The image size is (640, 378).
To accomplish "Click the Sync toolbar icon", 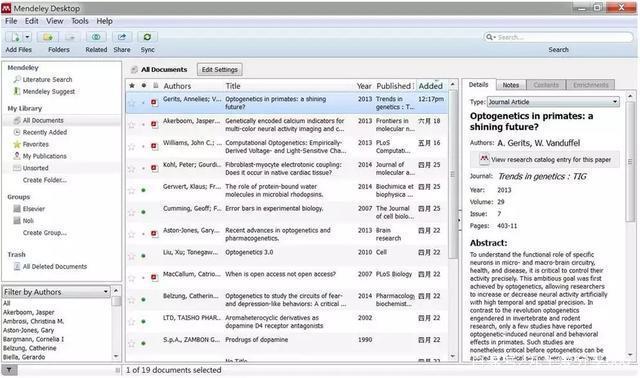I will (147, 37).
